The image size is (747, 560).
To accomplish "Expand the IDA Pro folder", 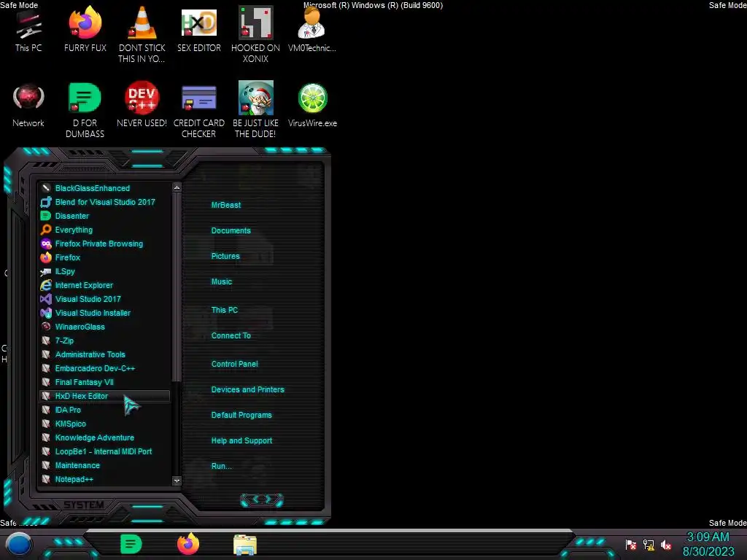I will [104, 410].
